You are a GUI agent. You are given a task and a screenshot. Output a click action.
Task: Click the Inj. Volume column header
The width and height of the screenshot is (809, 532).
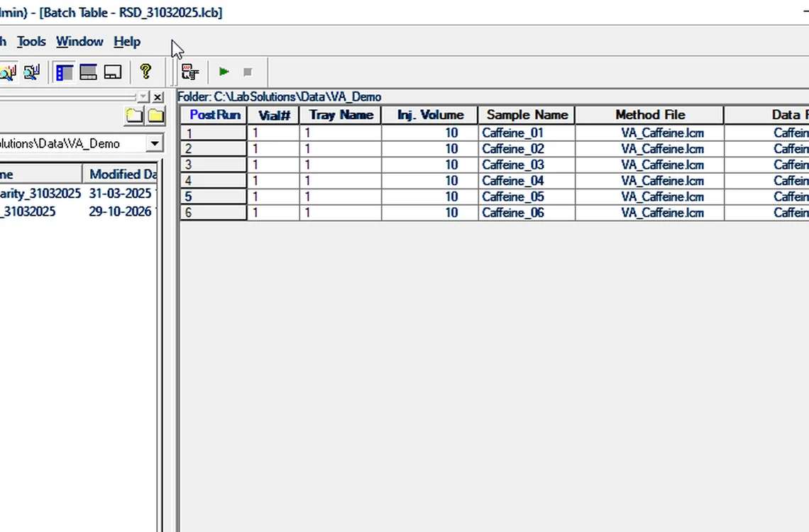click(x=430, y=114)
